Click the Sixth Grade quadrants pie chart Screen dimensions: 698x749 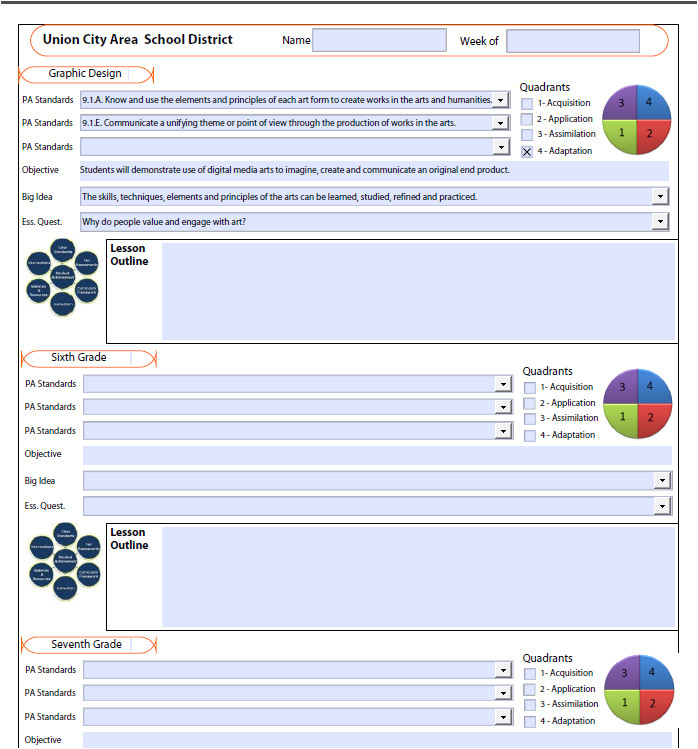point(638,404)
